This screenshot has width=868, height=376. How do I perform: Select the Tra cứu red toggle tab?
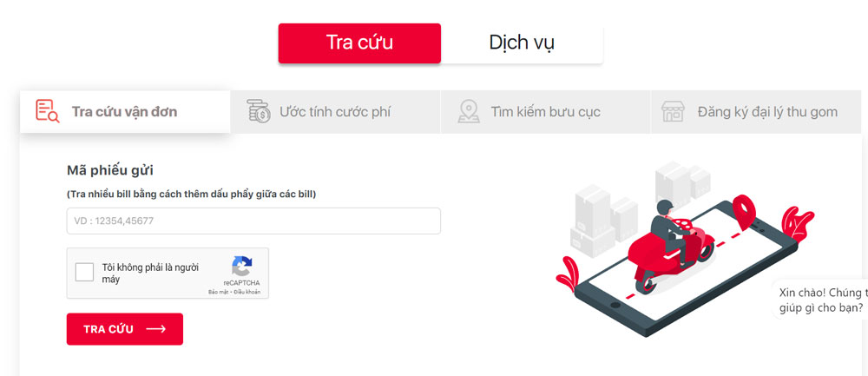point(359,43)
